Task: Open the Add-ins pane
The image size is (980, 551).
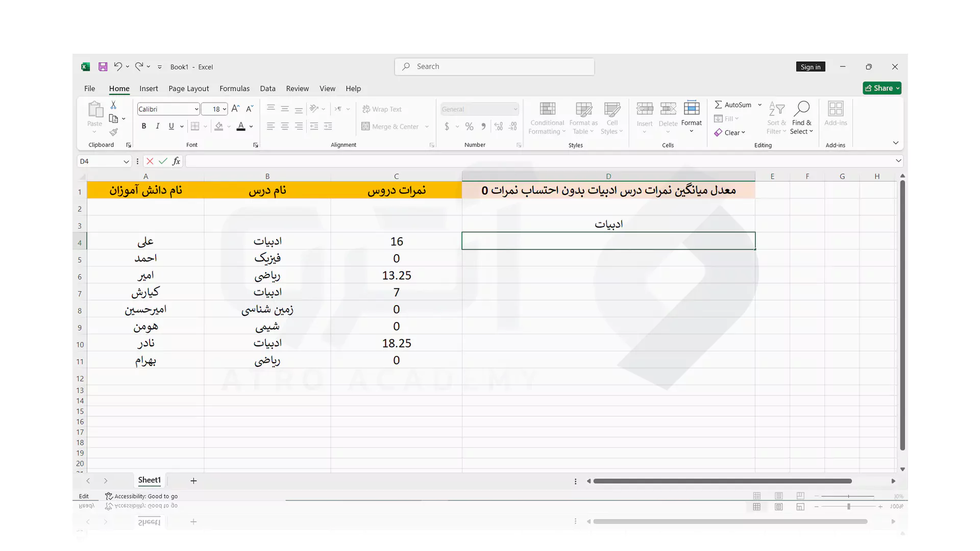Action: 836,114
